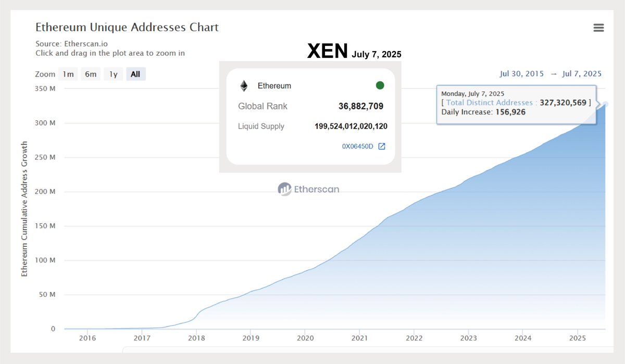Click the Source: Etherscan.io subtitle
Screen dimensions: 625x364
coord(71,44)
